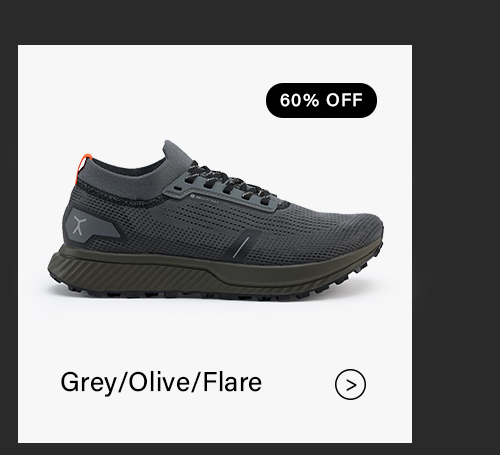Click the word Flare in the color label
This screenshot has height=455, width=500.
click(x=232, y=382)
